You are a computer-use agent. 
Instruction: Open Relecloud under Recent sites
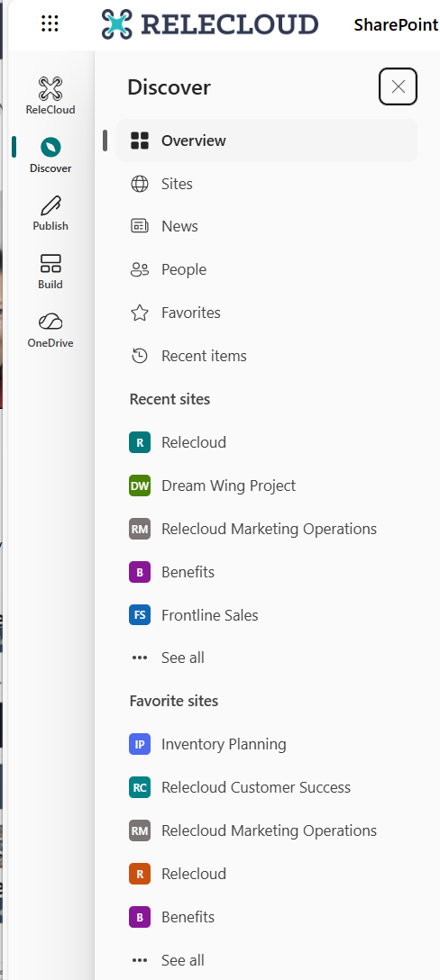tap(267, 442)
